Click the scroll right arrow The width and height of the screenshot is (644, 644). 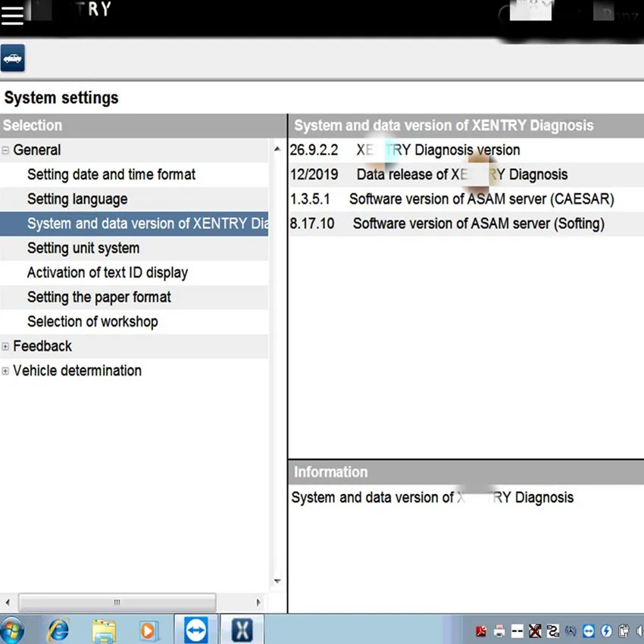[x=258, y=602]
